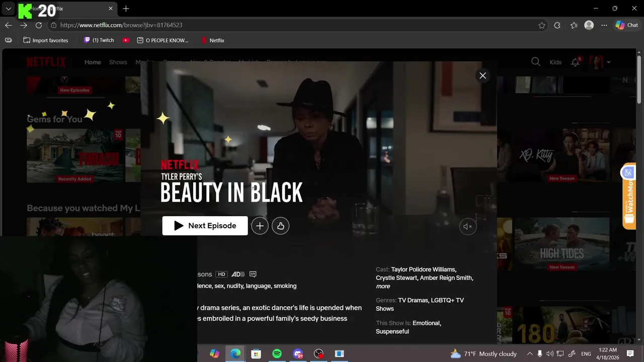Open the Favorites hub icon
This screenshot has width=644, height=362.
(x=574, y=25)
